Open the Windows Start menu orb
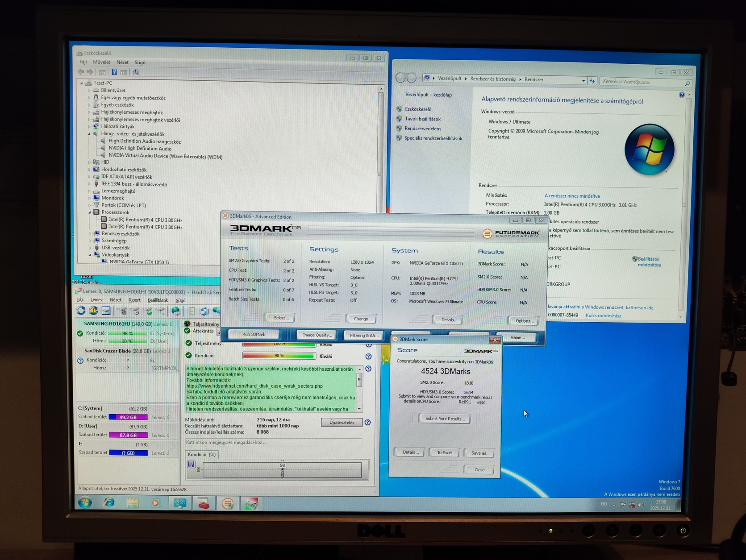746x560 pixels. click(85, 503)
